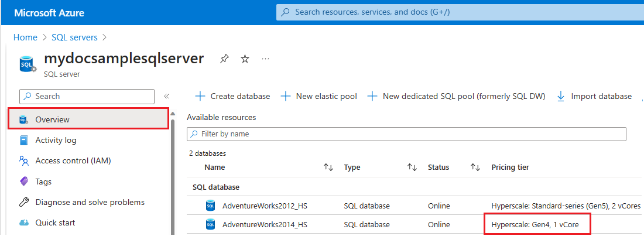
Task: Pin mydocsamplesqlserver to dashboard
Action: (224, 59)
